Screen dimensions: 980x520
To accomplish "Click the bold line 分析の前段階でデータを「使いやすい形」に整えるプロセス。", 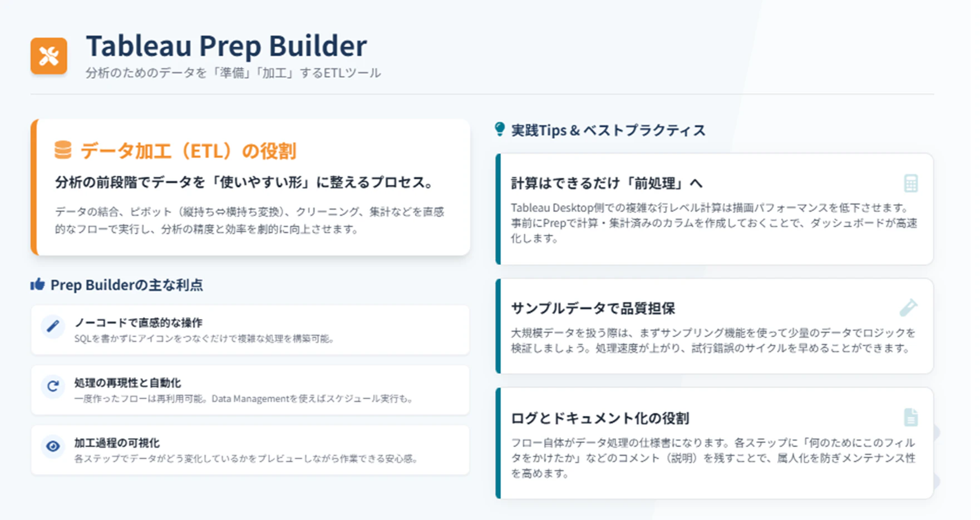I will tap(245, 182).
